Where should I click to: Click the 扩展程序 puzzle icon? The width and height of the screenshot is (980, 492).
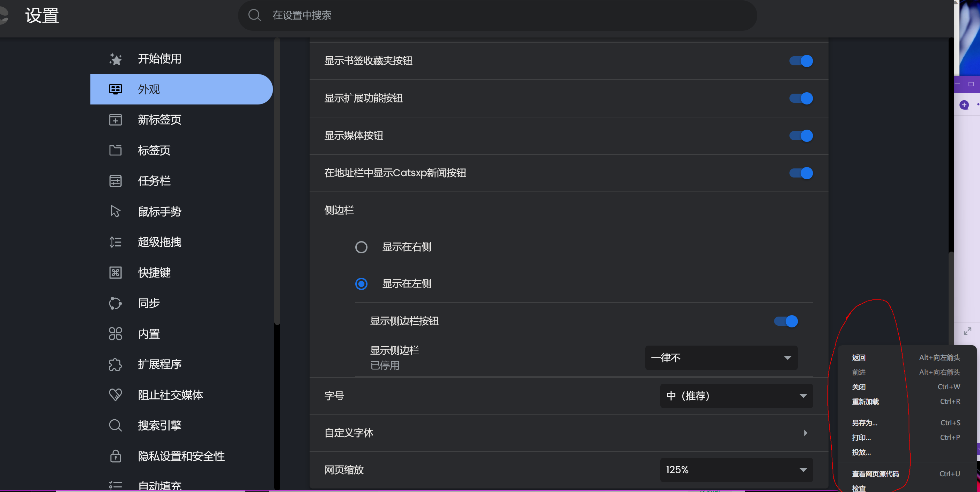coord(115,364)
